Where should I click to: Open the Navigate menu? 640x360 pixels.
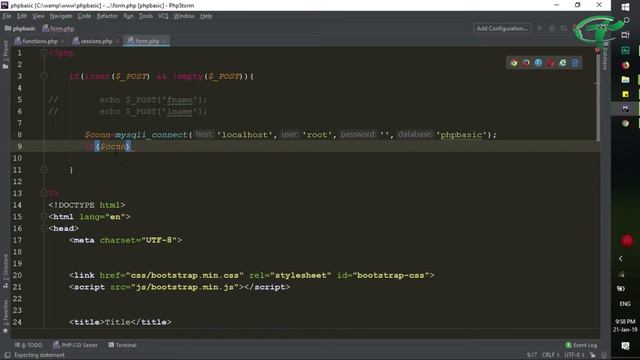(x=61, y=16)
